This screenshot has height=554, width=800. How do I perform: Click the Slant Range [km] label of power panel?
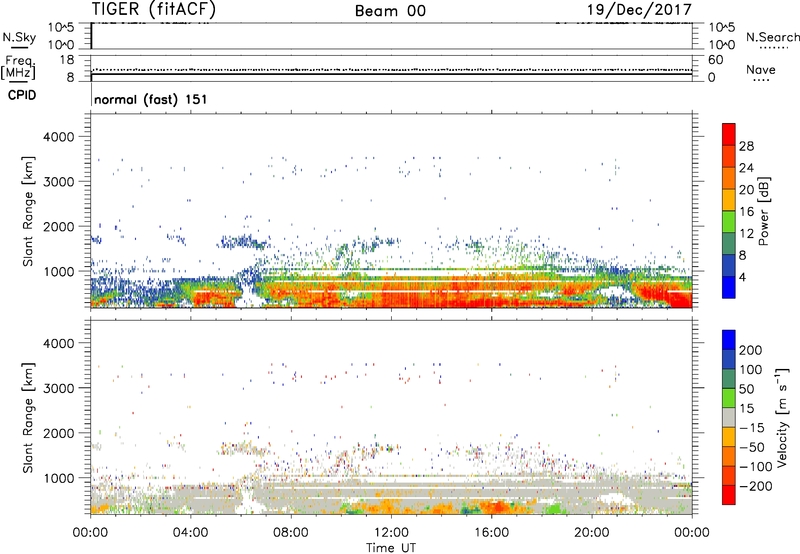(x=28, y=211)
